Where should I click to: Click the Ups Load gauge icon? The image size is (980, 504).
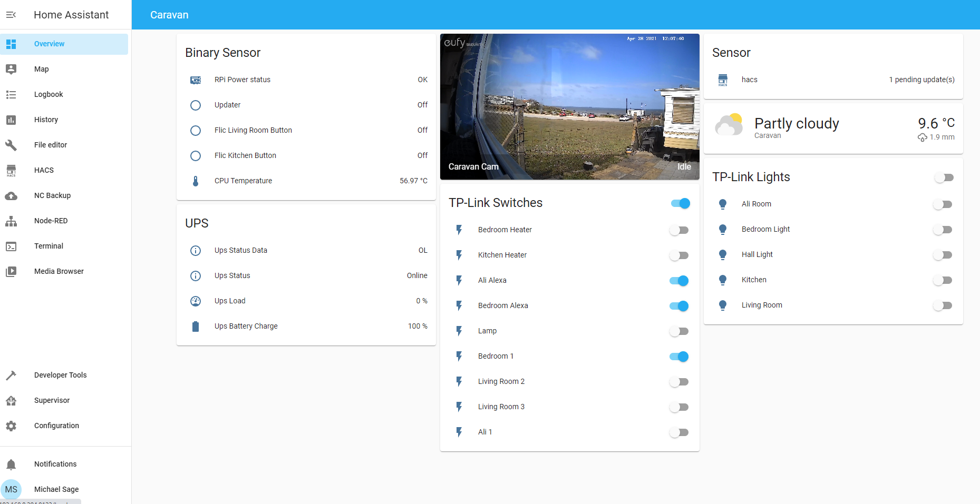point(196,301)
